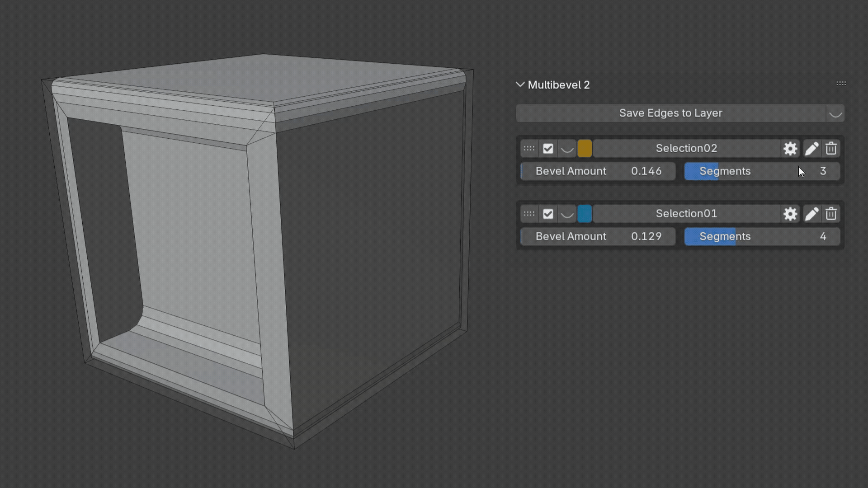Collapse the Multibevel 2 panel

[520, 84]
